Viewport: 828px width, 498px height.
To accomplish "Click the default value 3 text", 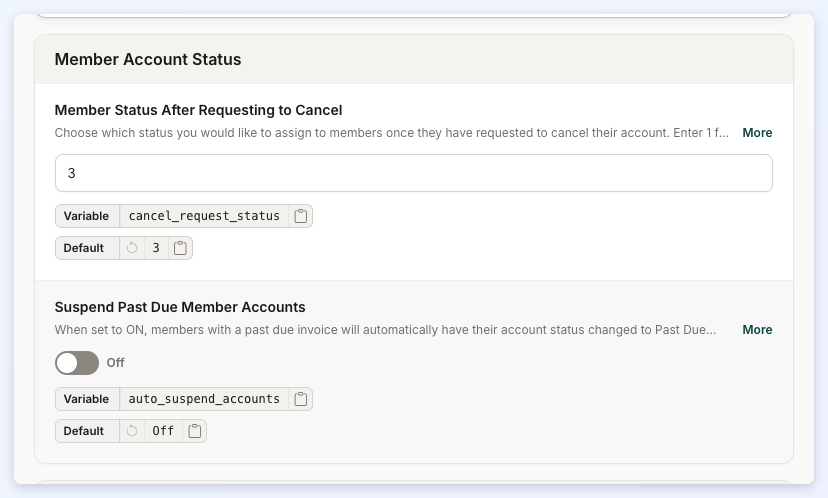I will (156, 248).
